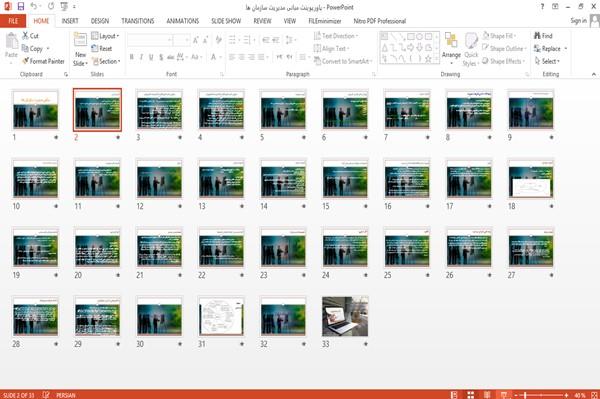The height and width of the screenshot is (399, 600).
Task: Open Text Direction dropdown
Action: pyautogui.click(x=336, y=36)
